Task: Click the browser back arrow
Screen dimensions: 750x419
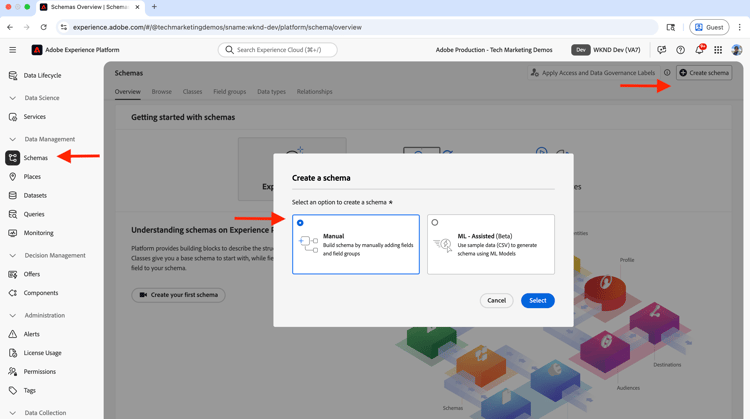Action: [10, 27]
